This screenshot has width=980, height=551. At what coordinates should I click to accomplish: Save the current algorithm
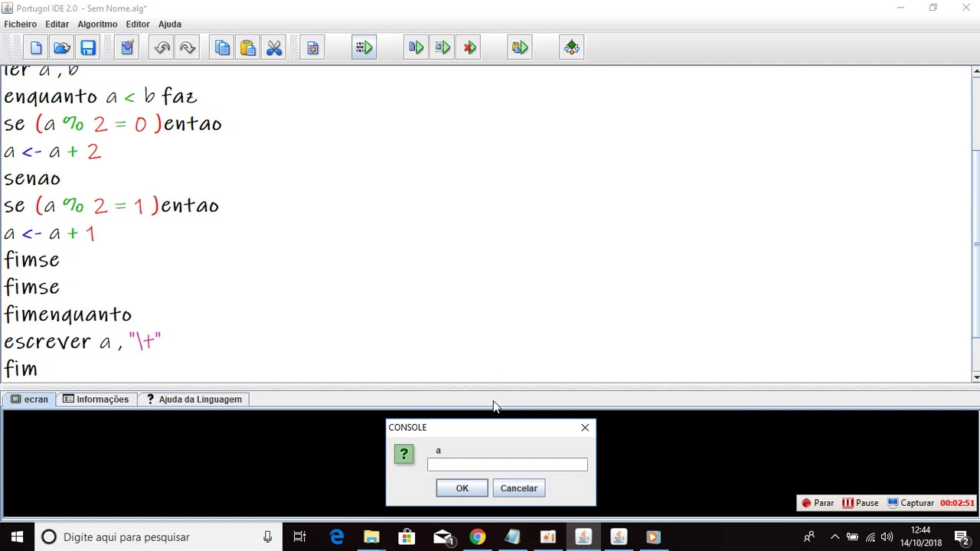pos(88,48)
